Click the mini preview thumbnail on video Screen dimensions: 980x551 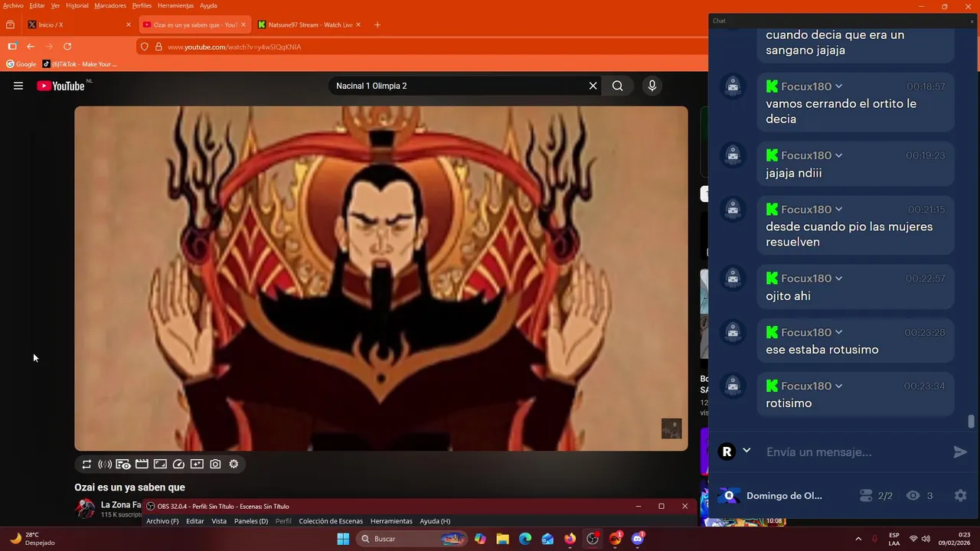671,429
